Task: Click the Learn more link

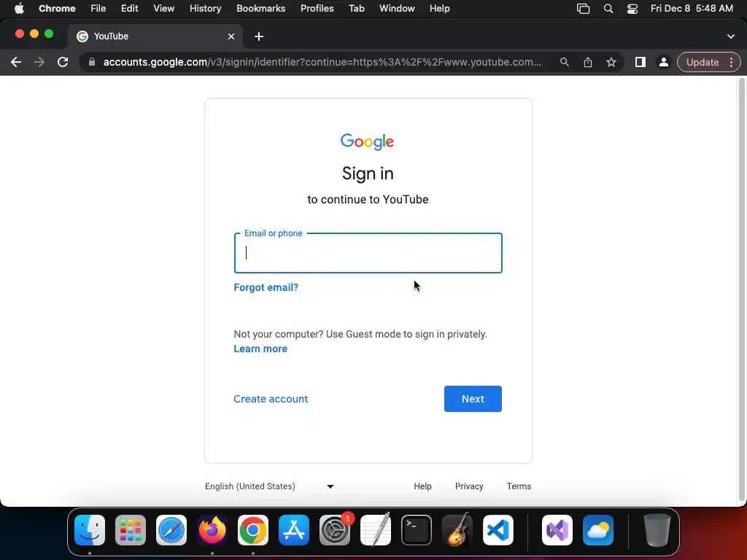Action: [260, 349]
